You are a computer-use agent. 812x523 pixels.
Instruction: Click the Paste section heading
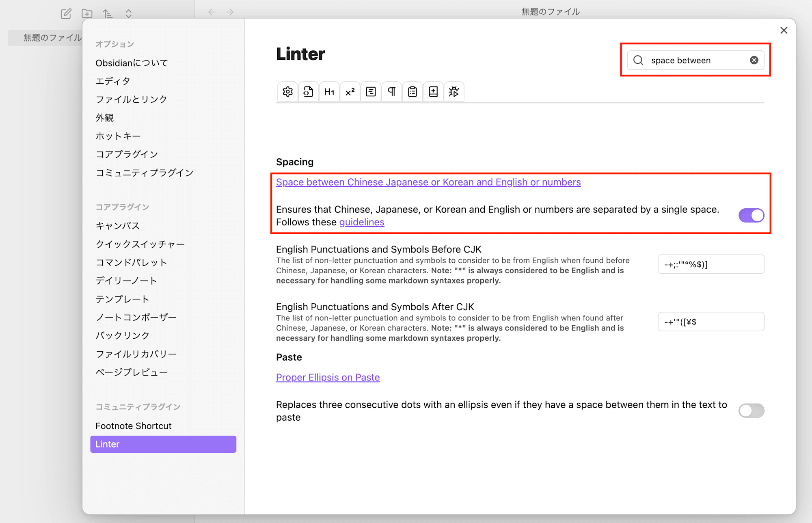(x=289, y=357)
